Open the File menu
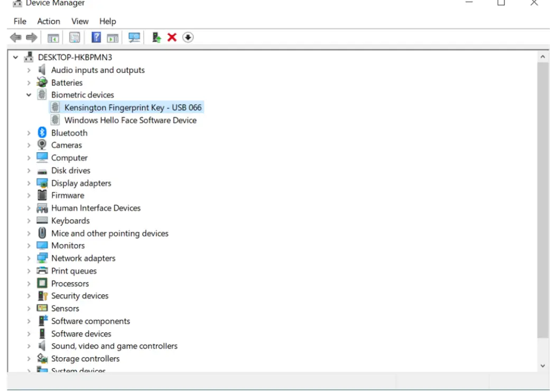The width and height of the screenshot is (550, 392). pyautogui.click(x=20, y=21)
